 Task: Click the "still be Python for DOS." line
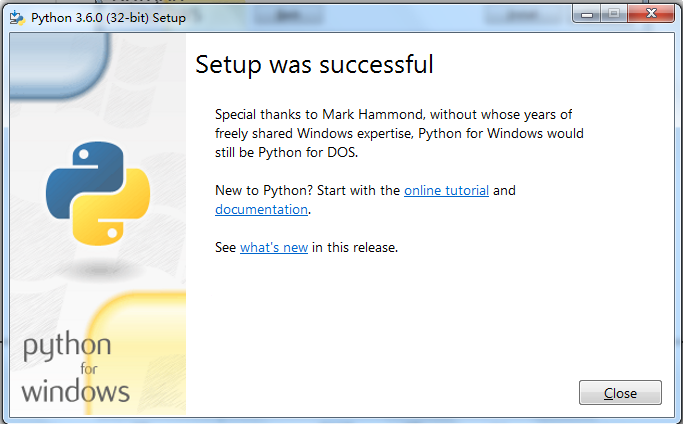pyautogui.click(x=285, y=152)
